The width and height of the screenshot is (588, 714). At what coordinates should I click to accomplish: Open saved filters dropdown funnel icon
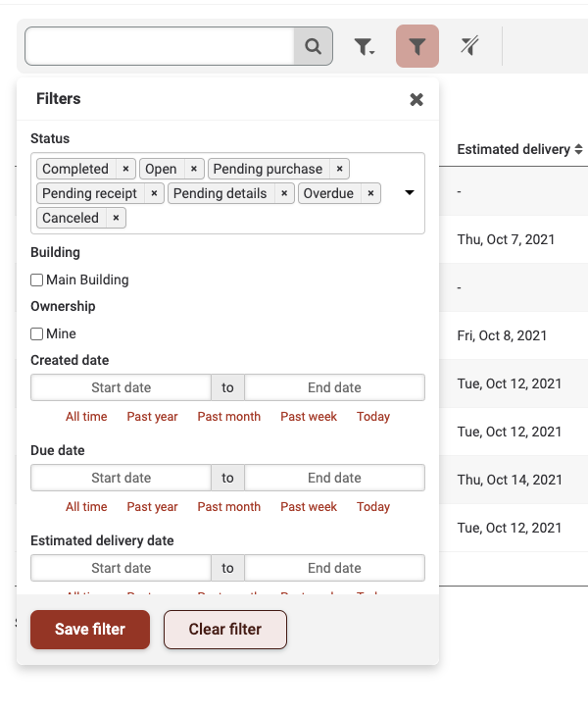pyautogui.click(x=365, y=46)
